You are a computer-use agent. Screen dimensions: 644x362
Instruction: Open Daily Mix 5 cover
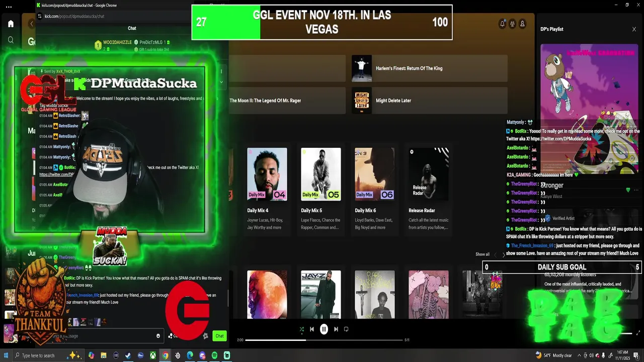tap(321, 174)
